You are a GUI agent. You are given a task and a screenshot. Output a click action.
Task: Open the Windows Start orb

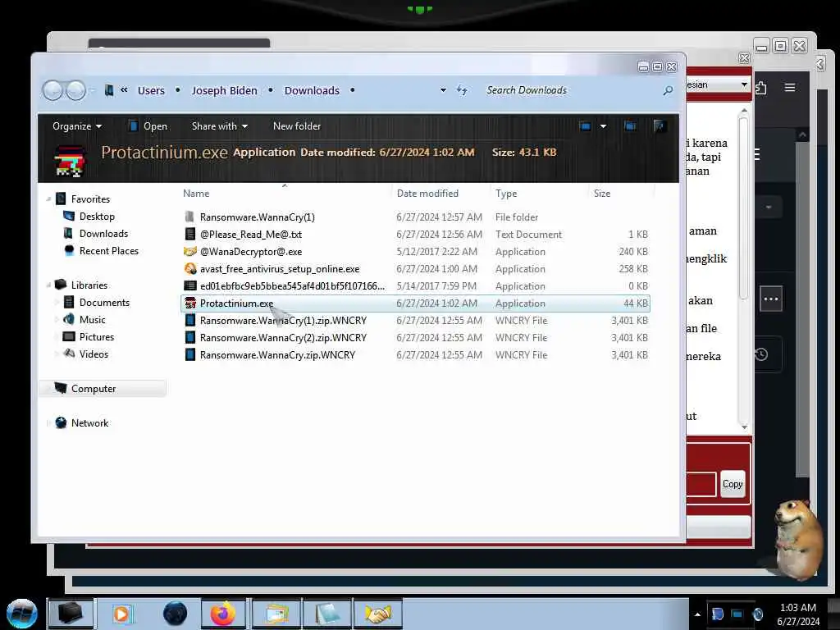(22, 614)
